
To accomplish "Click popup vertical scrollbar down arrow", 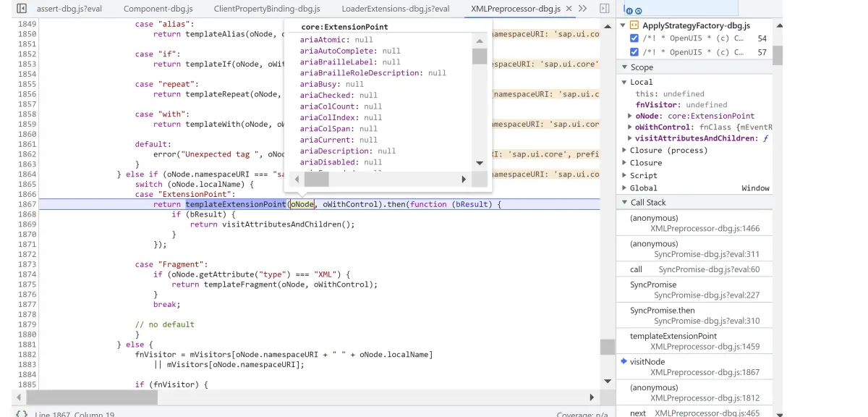I will point(479,163).
